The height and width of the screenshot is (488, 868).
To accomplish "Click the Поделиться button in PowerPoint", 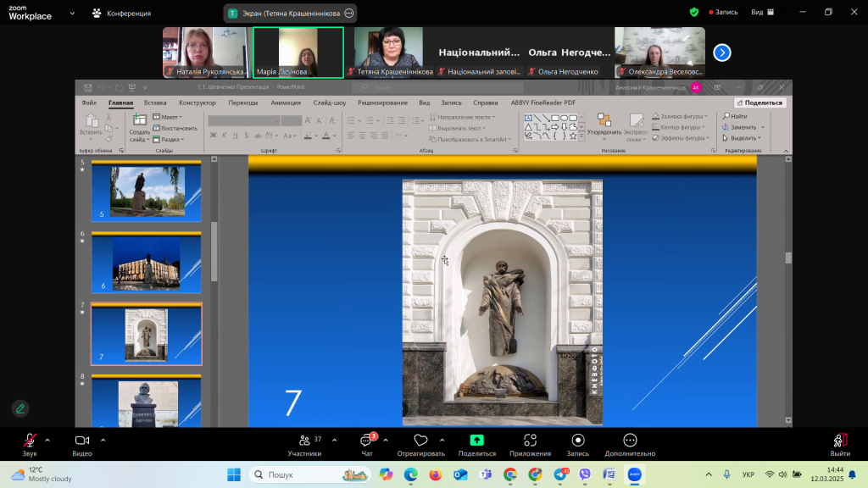I will [759, 103].
